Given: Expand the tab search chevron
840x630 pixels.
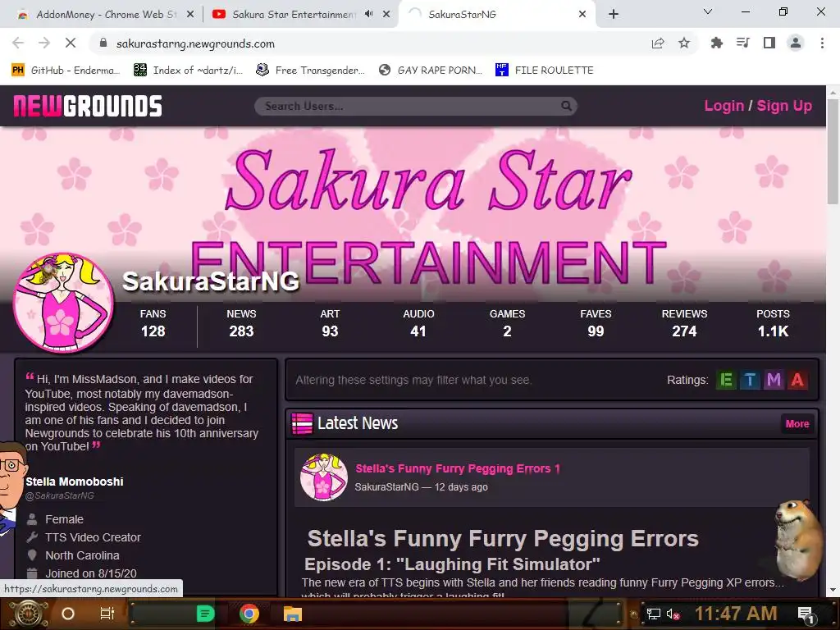Looking at the screenshot, I should [708, 11].
